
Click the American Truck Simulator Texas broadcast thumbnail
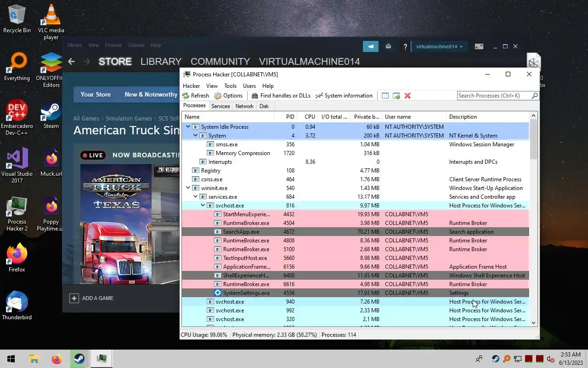tap(116, 224)
